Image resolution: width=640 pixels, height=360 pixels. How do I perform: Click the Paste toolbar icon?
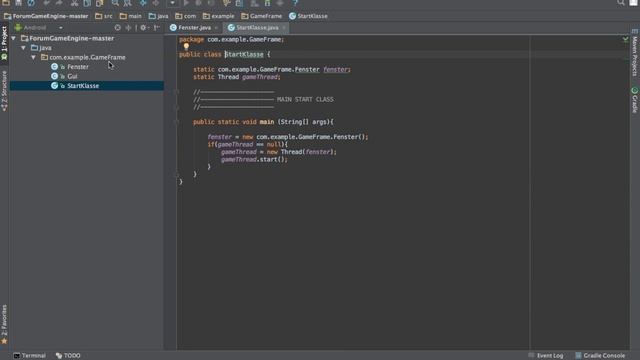point(100,3)
